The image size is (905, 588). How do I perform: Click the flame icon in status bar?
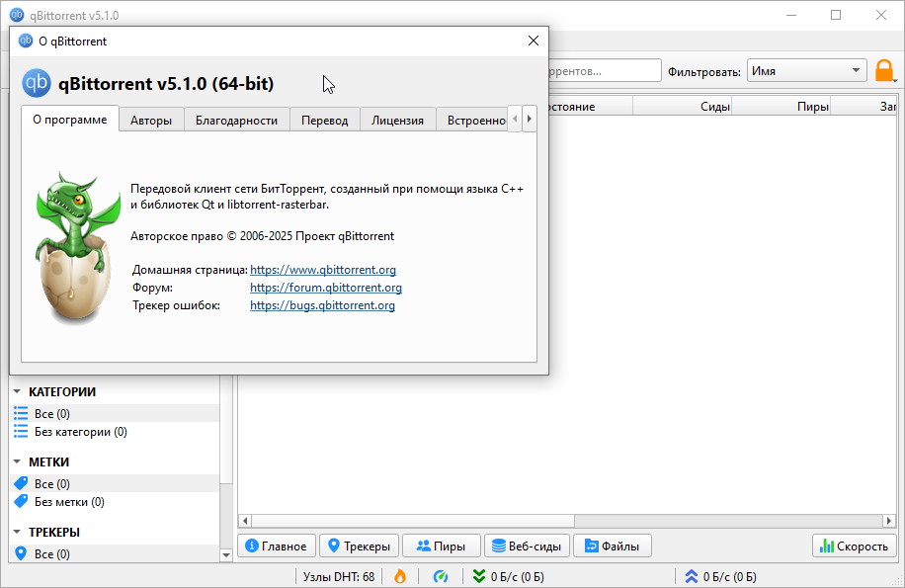(399, 576)
